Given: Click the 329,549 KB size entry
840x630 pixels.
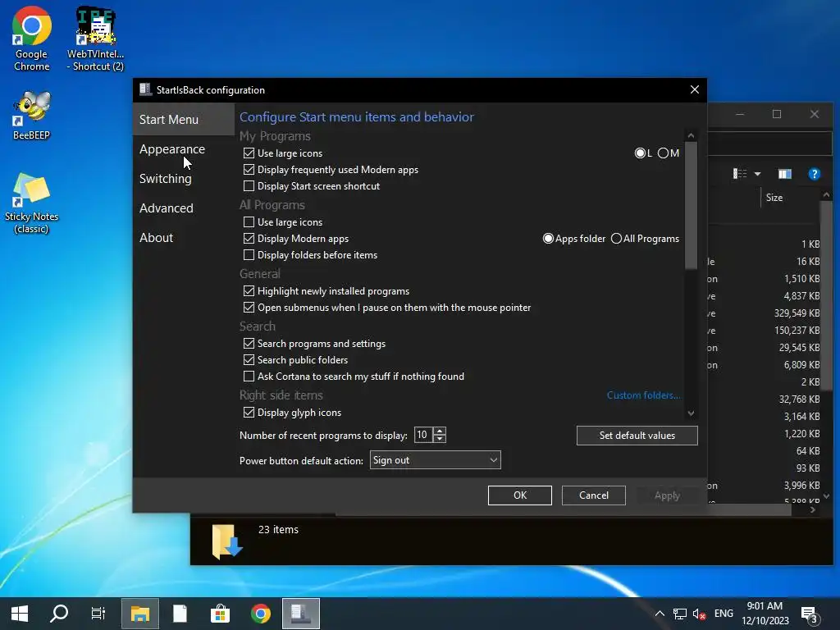Looking at the screenshot, I should click(797, 313).
